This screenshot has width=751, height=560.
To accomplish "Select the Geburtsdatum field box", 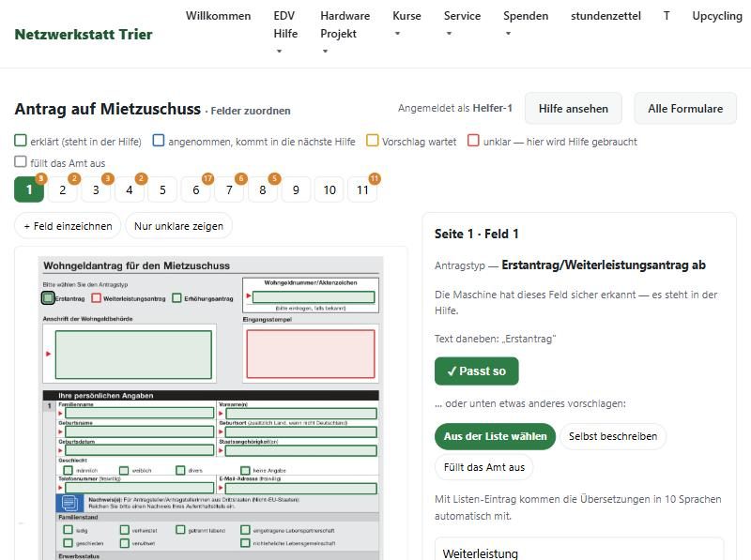I will (140, 450).
